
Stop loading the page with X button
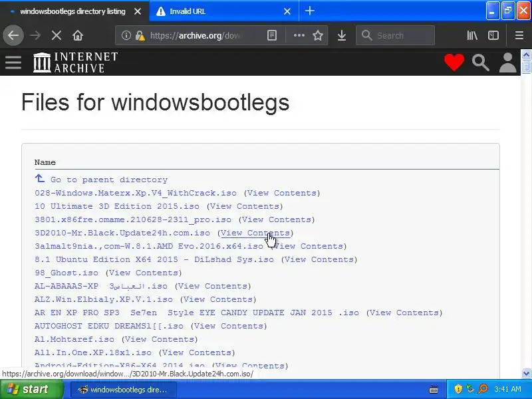pos(57,35)
